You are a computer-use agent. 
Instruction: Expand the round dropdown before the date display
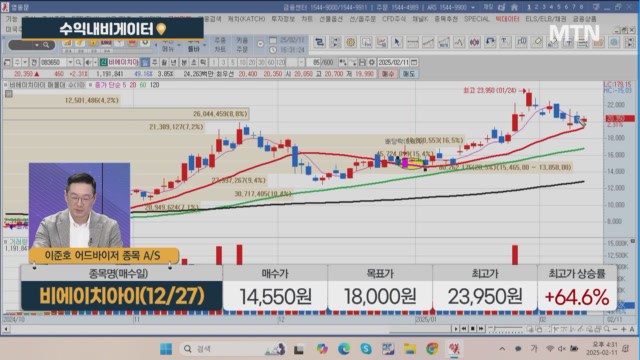pos(260,44)
